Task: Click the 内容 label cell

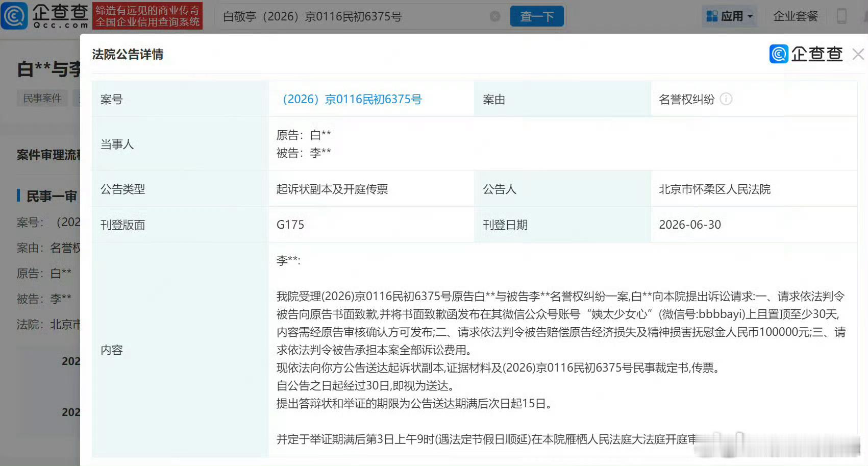Action: pyautogui.click(x=180, y=350)
